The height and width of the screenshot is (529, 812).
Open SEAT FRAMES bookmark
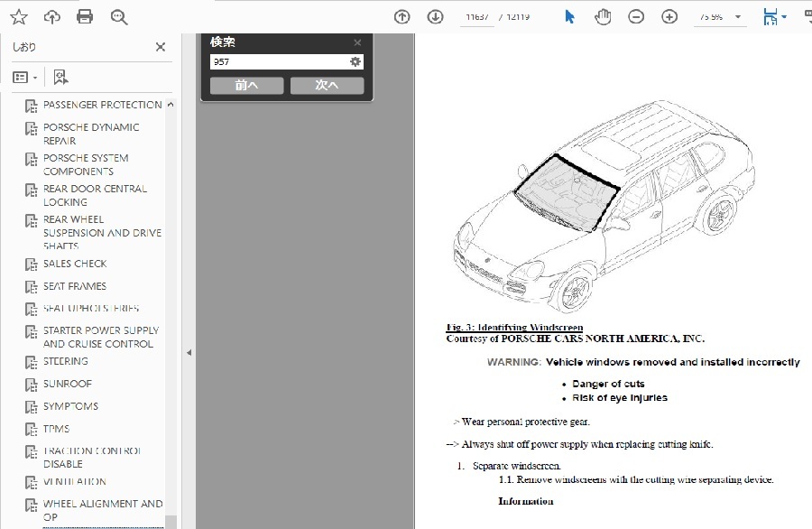point(75,286)
